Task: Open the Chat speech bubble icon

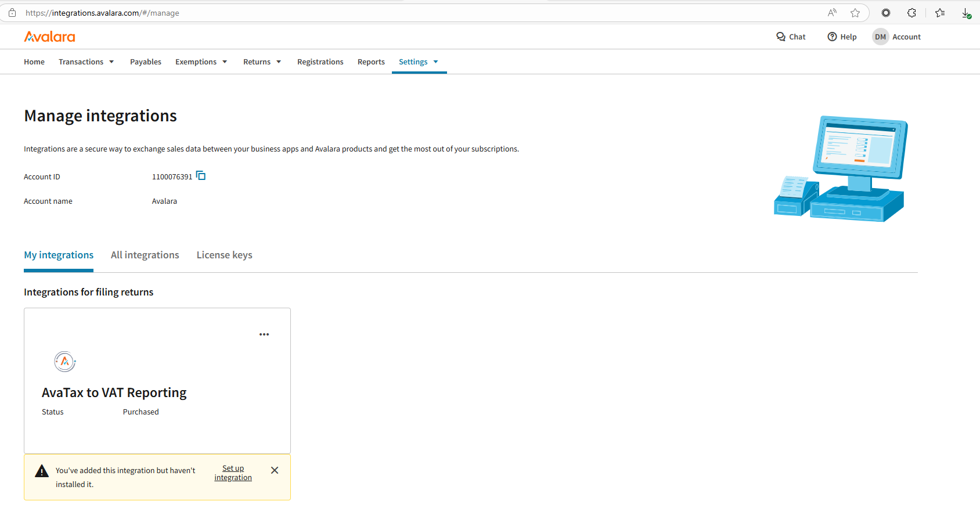Action: point(781,37)
